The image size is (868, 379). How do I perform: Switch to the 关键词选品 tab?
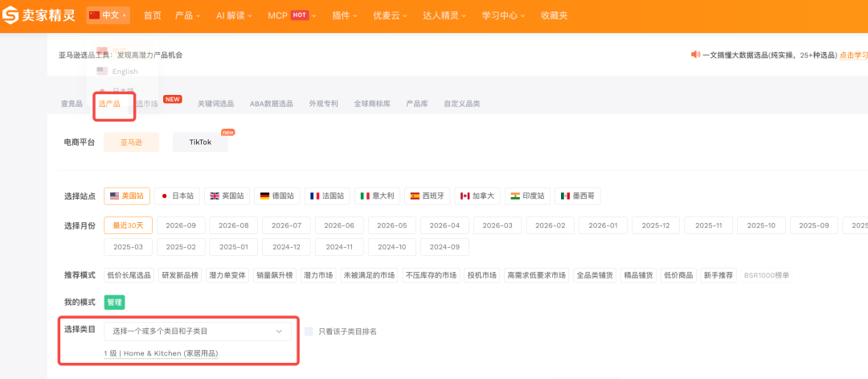[216, 104]
